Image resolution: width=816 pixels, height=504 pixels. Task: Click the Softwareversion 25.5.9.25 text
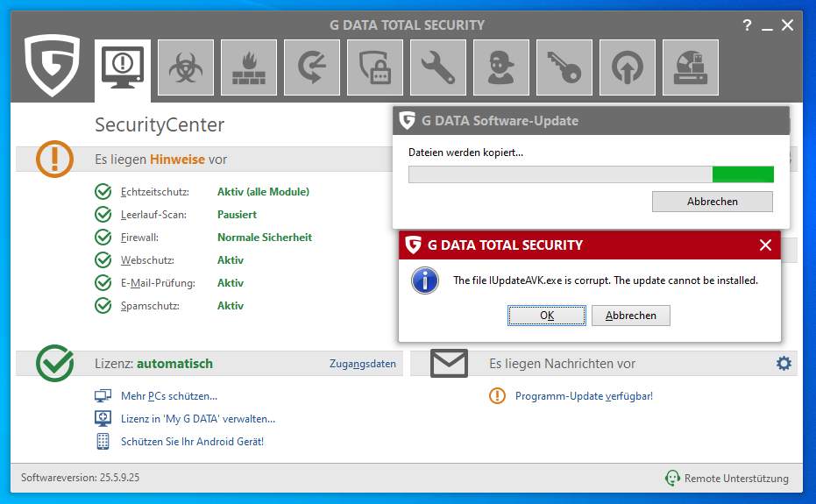pos(80,478)
